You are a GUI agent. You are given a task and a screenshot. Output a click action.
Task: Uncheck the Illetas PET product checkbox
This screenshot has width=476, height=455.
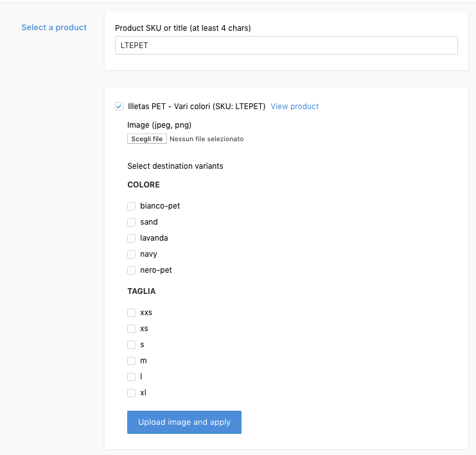[x=119, y=107]
